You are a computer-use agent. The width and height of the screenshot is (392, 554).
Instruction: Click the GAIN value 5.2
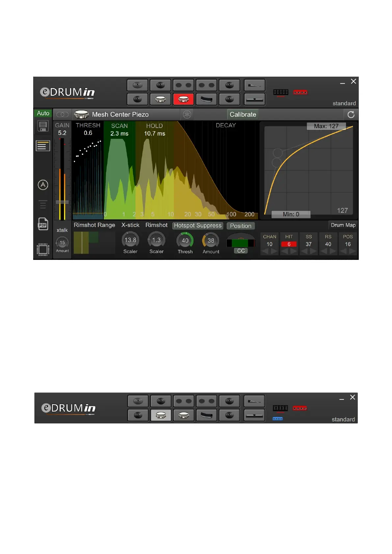62,133
